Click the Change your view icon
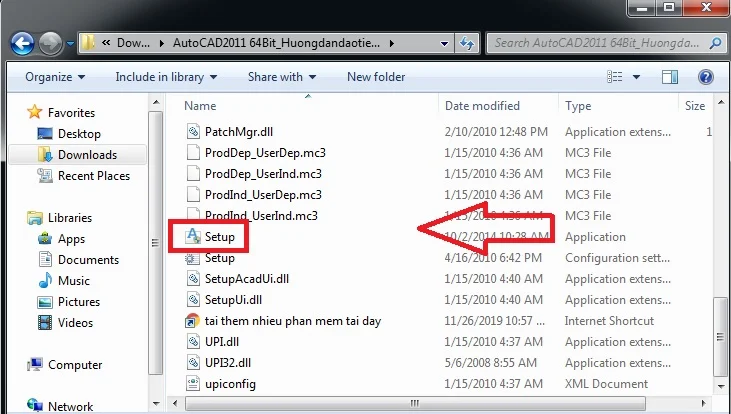The height and width of the screenshot is (414, 731). (x=614, y=76)
